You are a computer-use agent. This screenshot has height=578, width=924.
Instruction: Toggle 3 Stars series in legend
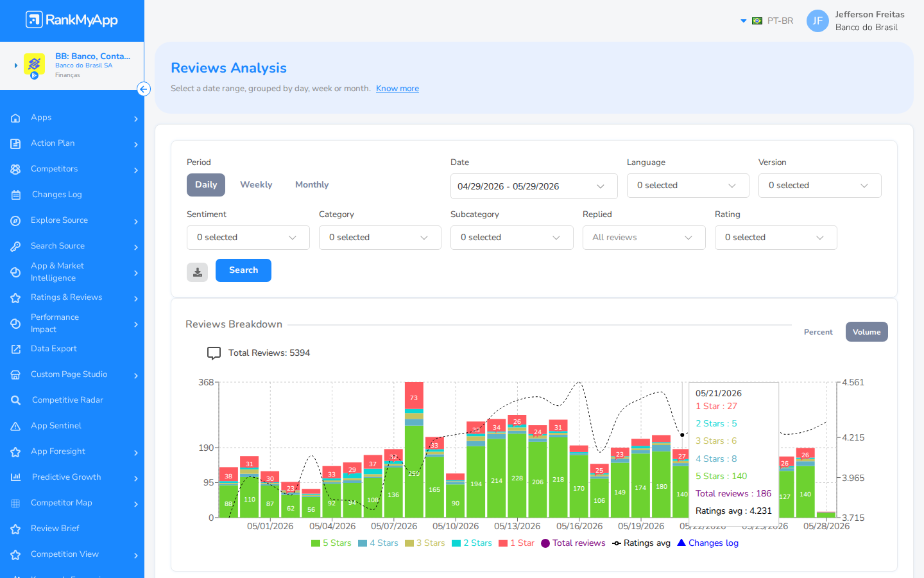point(425,543)
